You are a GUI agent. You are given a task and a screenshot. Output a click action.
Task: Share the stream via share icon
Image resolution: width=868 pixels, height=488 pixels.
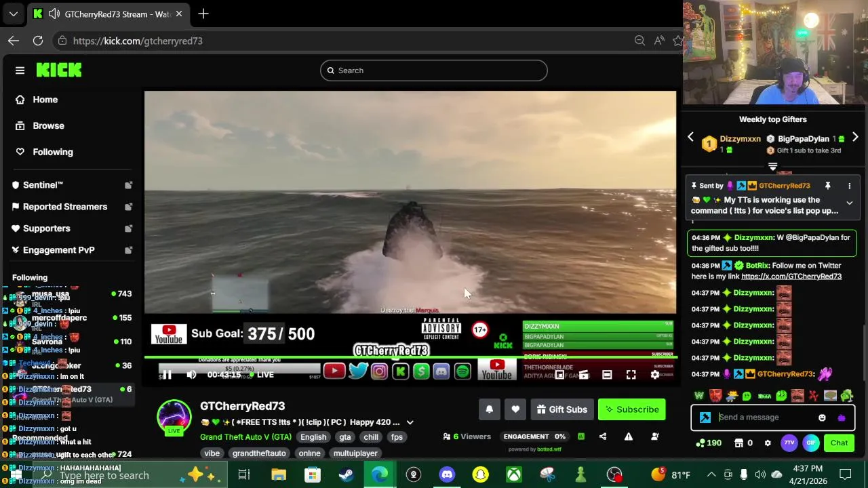pos(603,436)
